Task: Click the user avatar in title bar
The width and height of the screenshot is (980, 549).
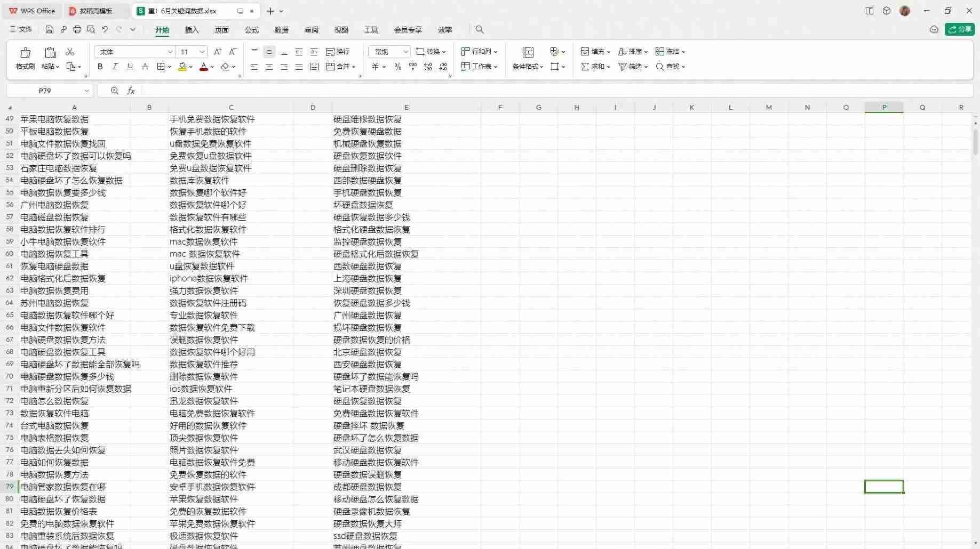Action: coord(904,11)
